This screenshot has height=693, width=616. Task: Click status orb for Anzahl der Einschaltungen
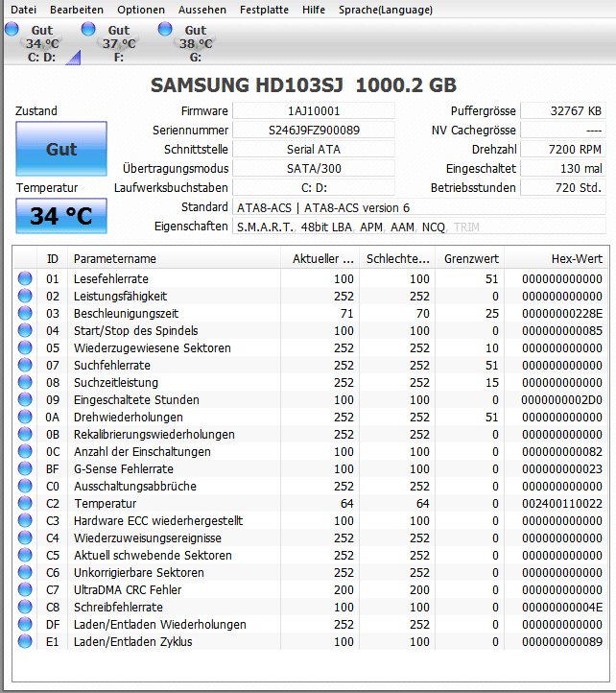[25, 451]
